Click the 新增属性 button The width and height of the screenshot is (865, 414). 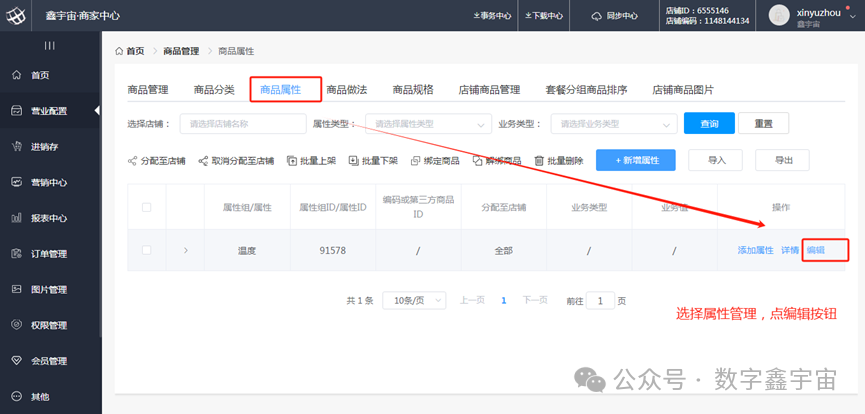[637, 160]
